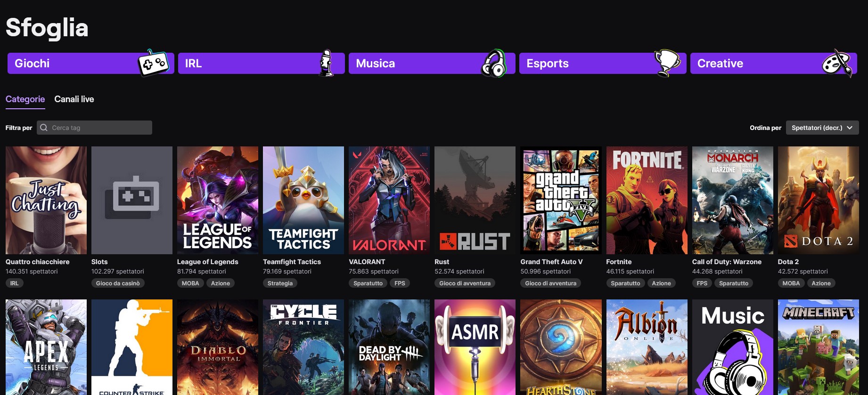The height and width of the screenshot is (395, 868).
Task: Select Gioco di avventura tag under GTA V
Action: coord(551,283)
